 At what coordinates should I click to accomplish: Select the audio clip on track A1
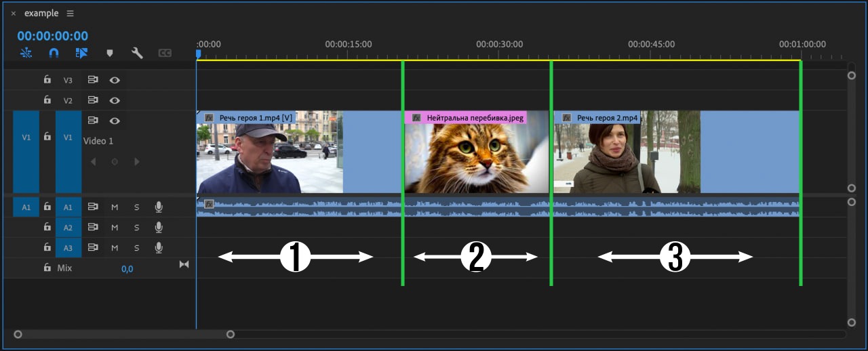pyautogui.click(x=498, y=207)
